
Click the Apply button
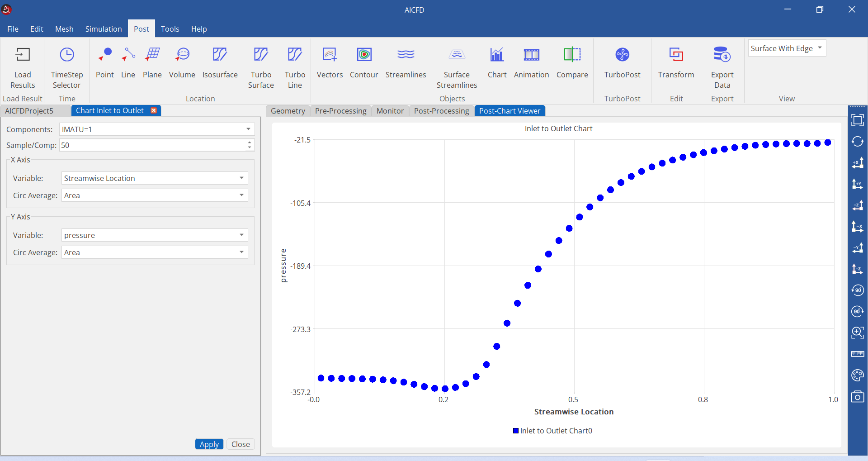(x=209, y=444)
